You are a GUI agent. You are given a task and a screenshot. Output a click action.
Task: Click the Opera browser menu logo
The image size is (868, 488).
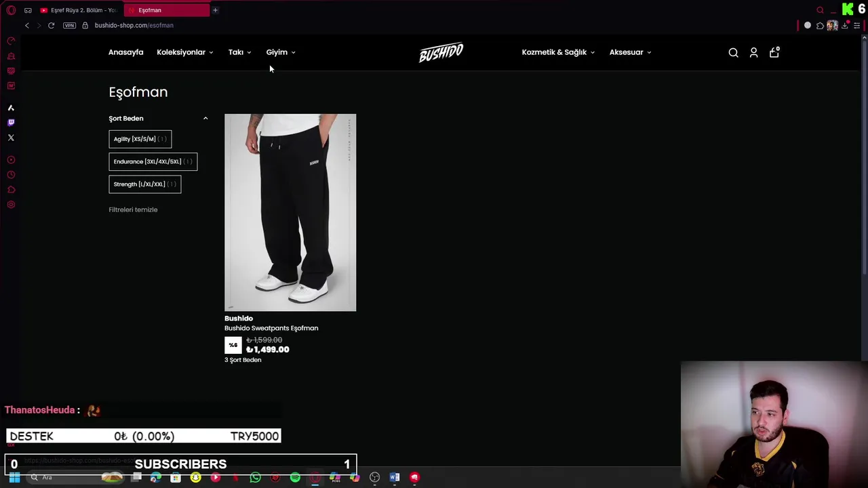11,10
